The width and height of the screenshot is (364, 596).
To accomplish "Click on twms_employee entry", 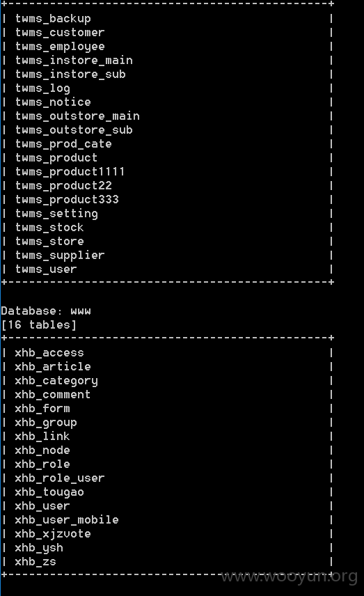I will (x=60, y=47).
